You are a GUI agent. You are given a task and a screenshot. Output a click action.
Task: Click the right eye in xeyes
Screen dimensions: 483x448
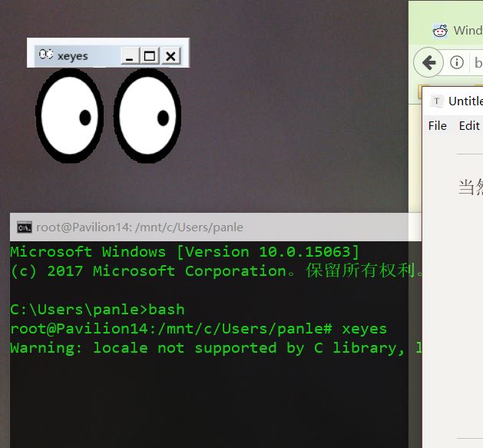coord(147,115)
